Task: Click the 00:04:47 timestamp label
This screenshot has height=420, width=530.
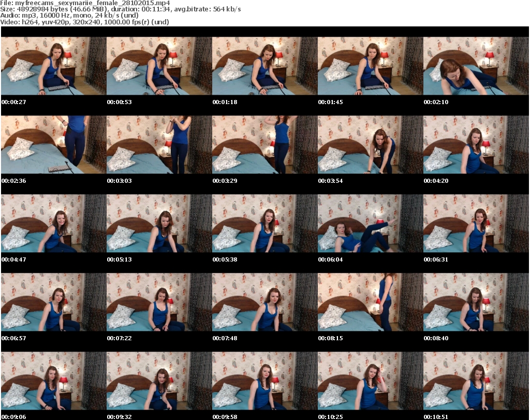Action: 14,259
